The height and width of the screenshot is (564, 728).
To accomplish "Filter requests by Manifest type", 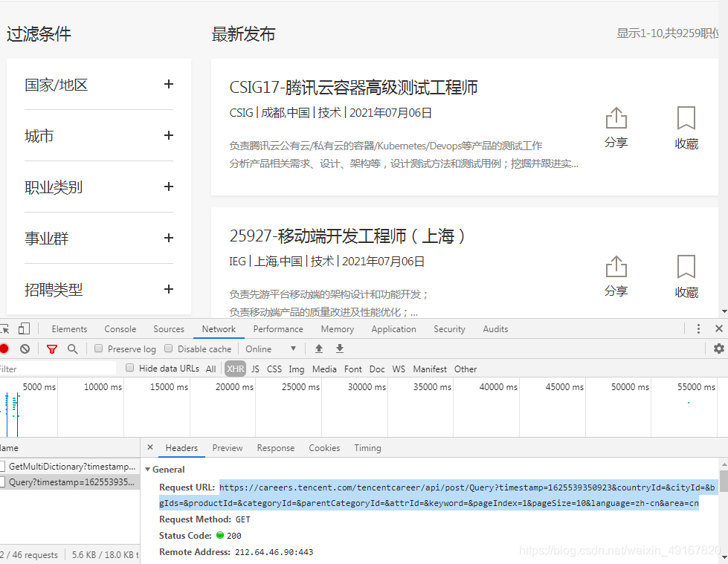I will point(430,369).
